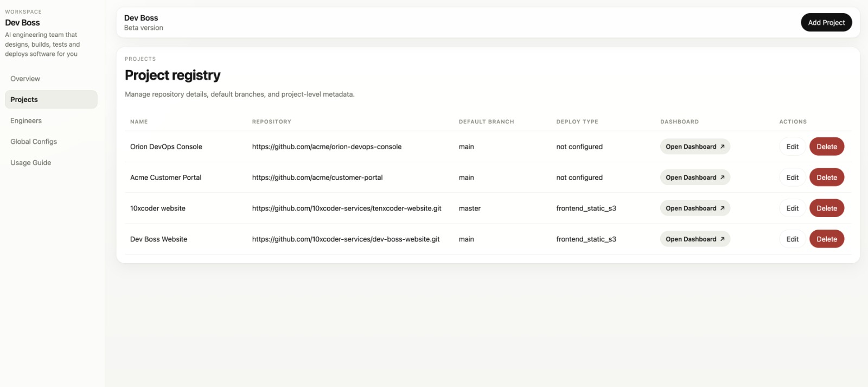This screenshot has width=868, height=387.
Task: Delete the Orion DevOps Console project
Action: tap(827, 147)
